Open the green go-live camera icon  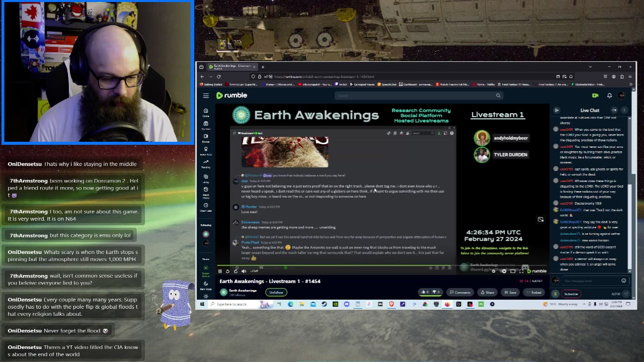click(595, 96)
